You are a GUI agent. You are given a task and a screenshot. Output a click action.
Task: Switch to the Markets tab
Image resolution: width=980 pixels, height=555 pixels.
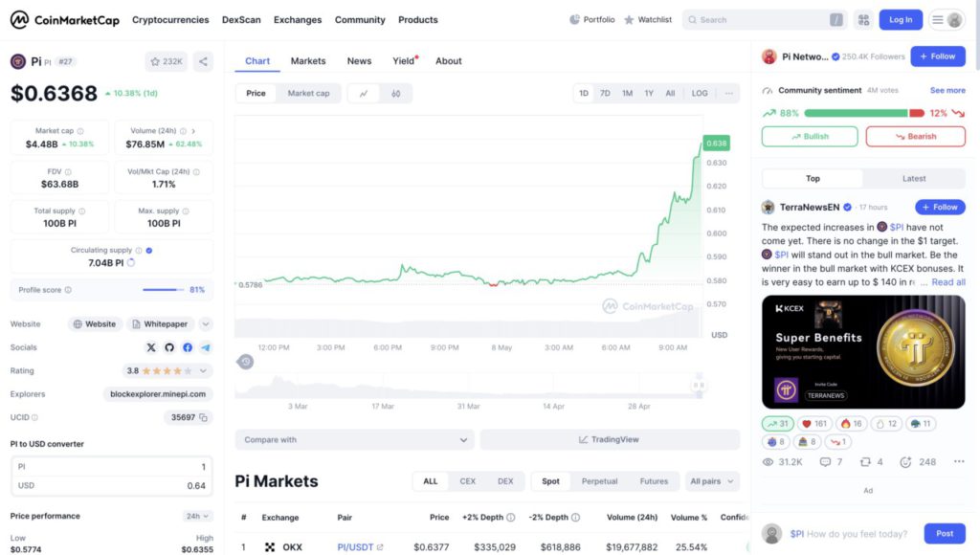(x=308, y=61)
